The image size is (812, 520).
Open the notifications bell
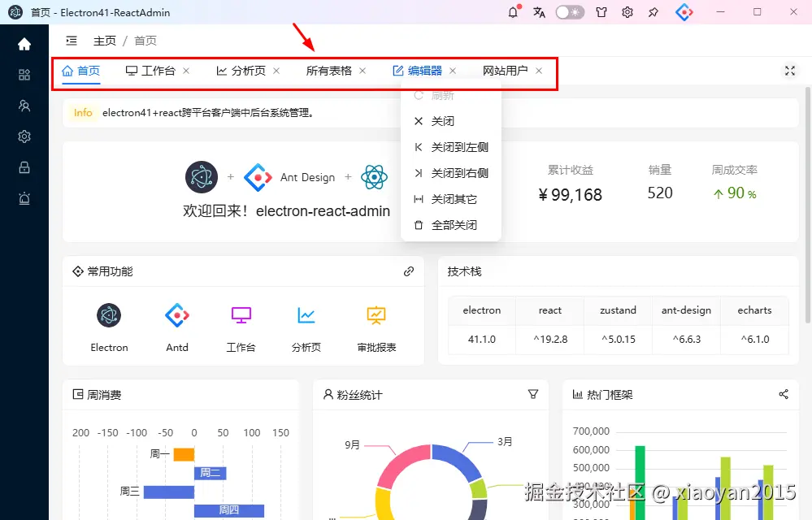click(x=513, y=12)
